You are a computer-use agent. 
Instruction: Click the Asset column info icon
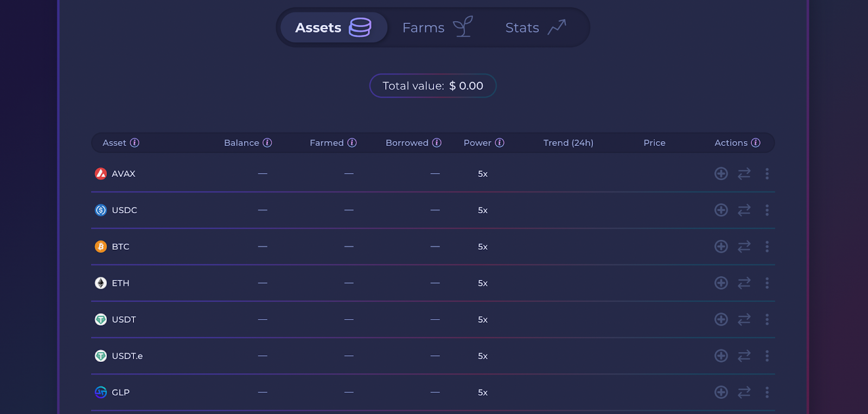135,143
